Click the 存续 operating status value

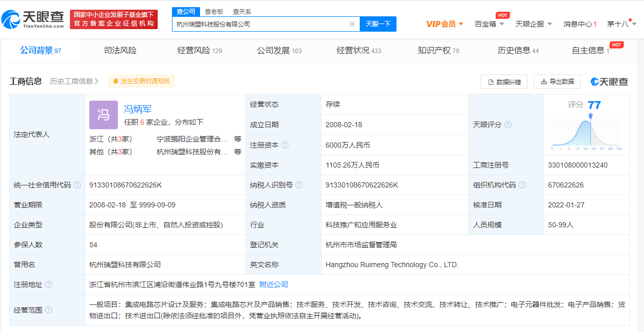coord(333,105)
